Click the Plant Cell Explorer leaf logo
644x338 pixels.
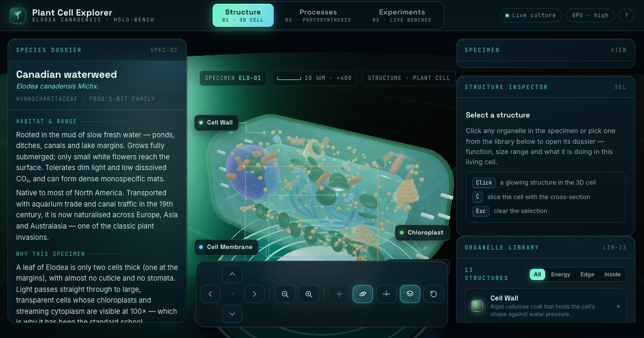point(18,16)
